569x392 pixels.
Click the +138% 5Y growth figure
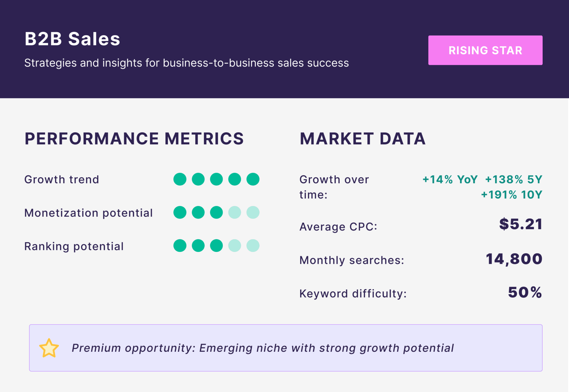pyautogui.click(x=514, y=179)
